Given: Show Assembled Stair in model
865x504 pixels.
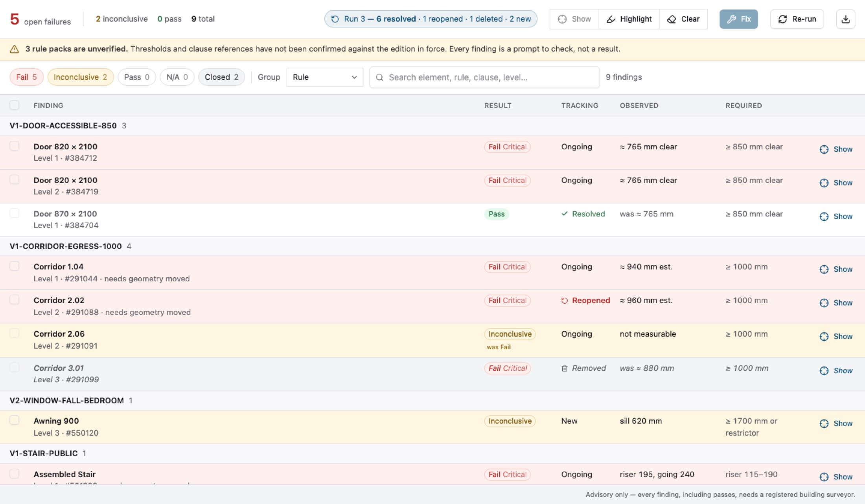Looking at the screenshot, I should point(836,477).
